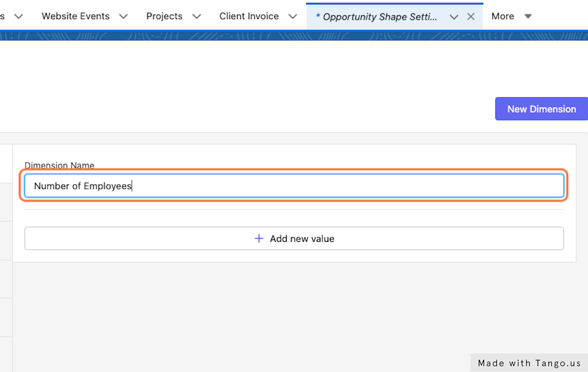Click the leftmost cut-off tab label

pos(2,16)
